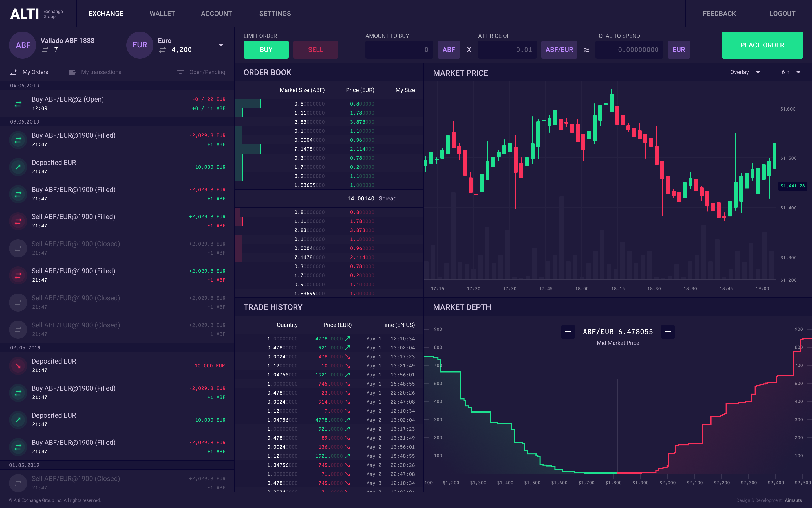Click the $1,441,28 current price marker
Image resolution: width=812 pixels, height=508 pixels.
[x=793, y=186]
